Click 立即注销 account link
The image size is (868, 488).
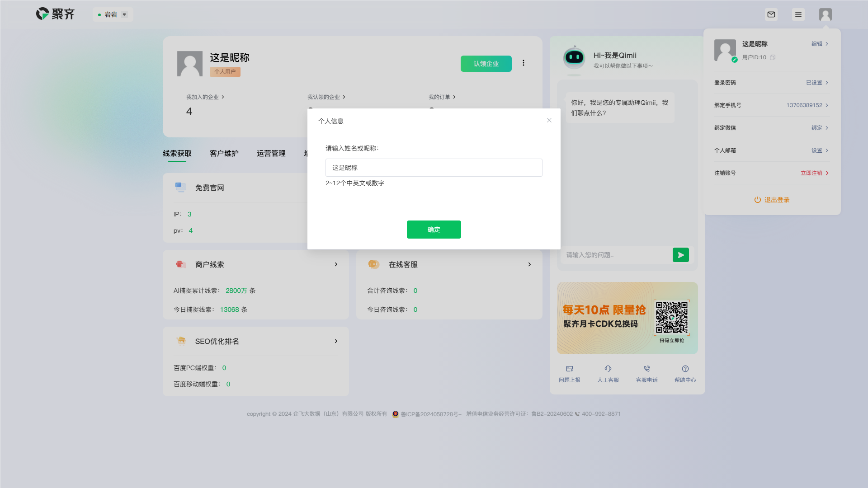coord(814,173)
